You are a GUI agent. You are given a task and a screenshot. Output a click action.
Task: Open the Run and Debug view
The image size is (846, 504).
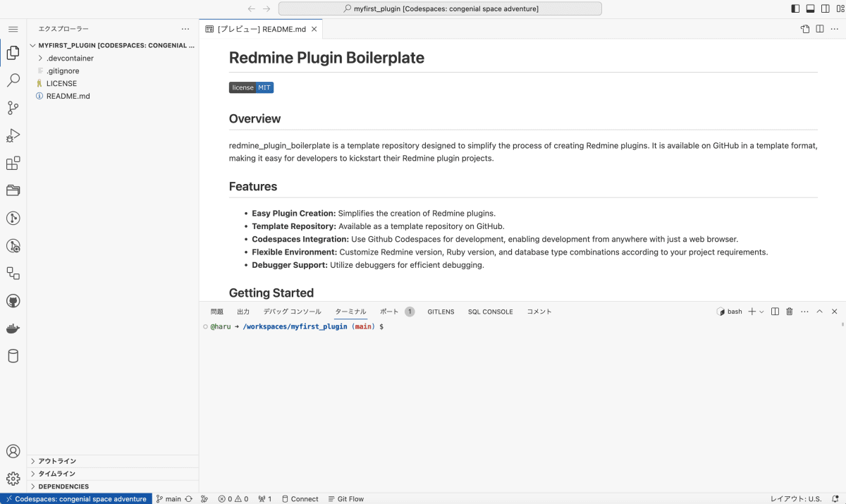click(x=13, y=135)
